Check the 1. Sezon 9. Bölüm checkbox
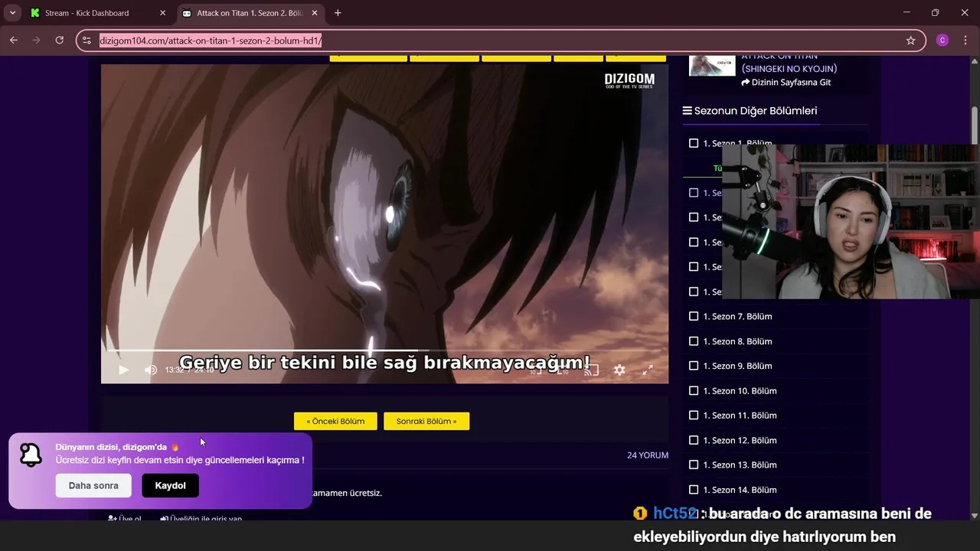Screen dimensions: 980x551 click(694, 366)
